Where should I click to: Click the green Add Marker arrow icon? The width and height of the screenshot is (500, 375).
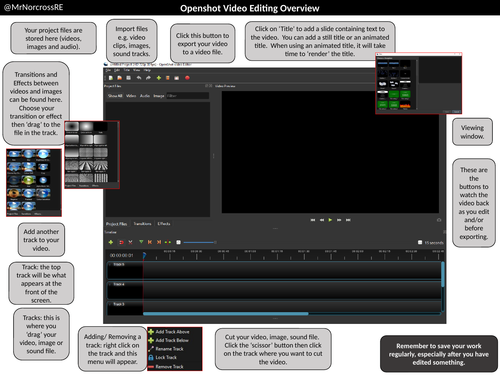pyautogui.click(x=141, y=242)
